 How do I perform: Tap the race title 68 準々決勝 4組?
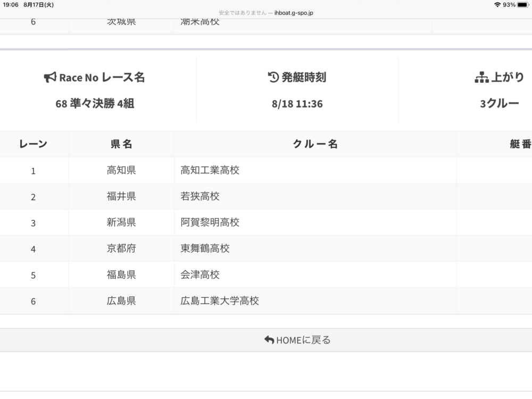coord(95,104)
